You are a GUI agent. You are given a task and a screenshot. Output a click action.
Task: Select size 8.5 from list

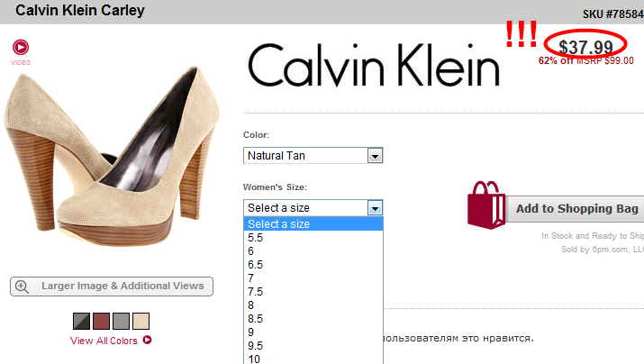pyautogui.click(x=313, y=319)
